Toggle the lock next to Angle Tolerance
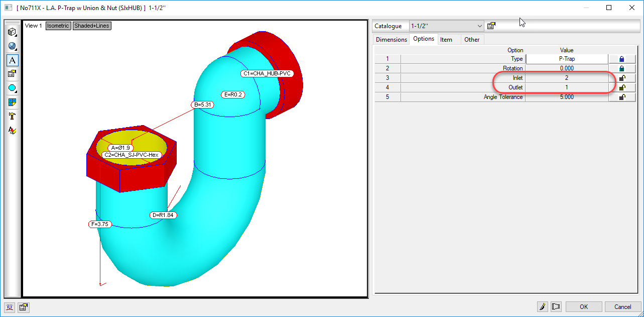The height and width of the screenshot is (317, 644). (x=622, y=96)
